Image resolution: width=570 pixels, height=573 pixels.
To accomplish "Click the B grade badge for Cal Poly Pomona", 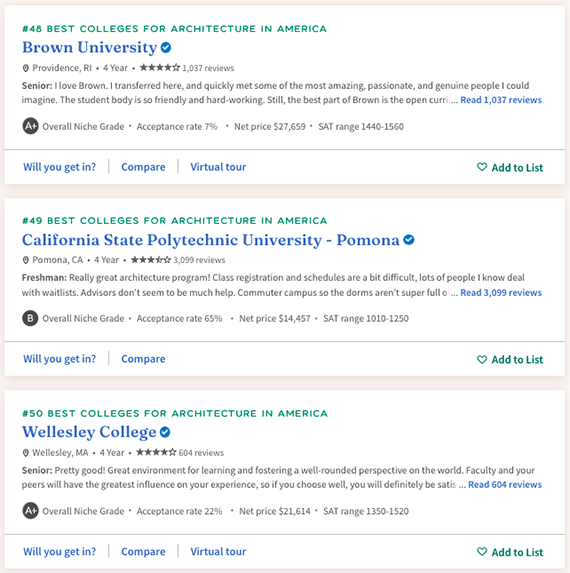I will point(30,318).
